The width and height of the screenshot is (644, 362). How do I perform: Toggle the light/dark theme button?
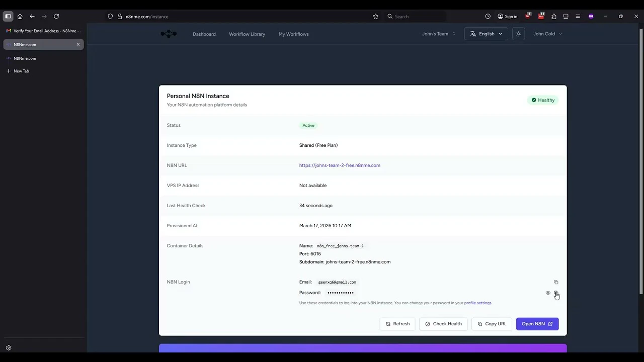tap(518, 34)
